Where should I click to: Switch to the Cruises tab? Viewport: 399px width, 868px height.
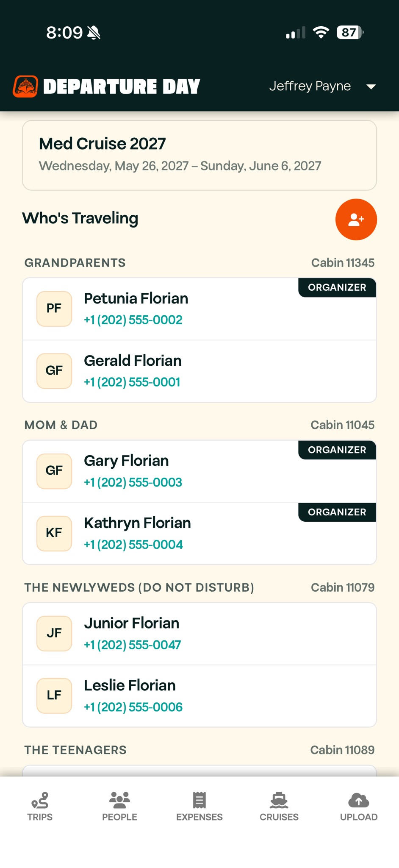tap(279, 807)
